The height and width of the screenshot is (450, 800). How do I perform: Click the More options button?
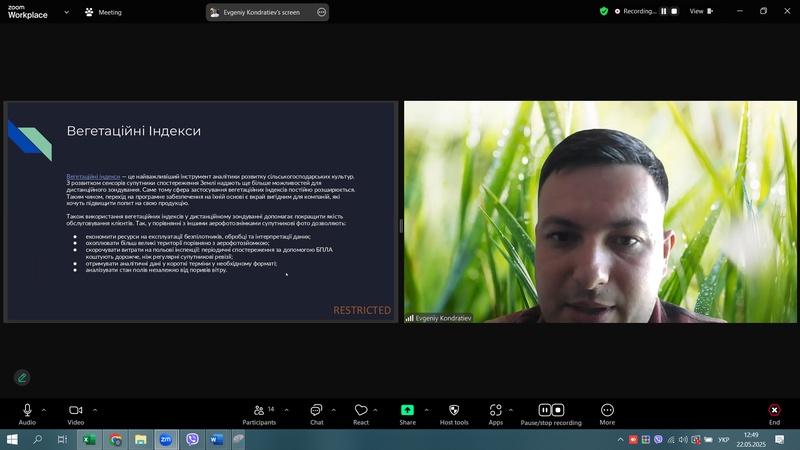point(607,411)
